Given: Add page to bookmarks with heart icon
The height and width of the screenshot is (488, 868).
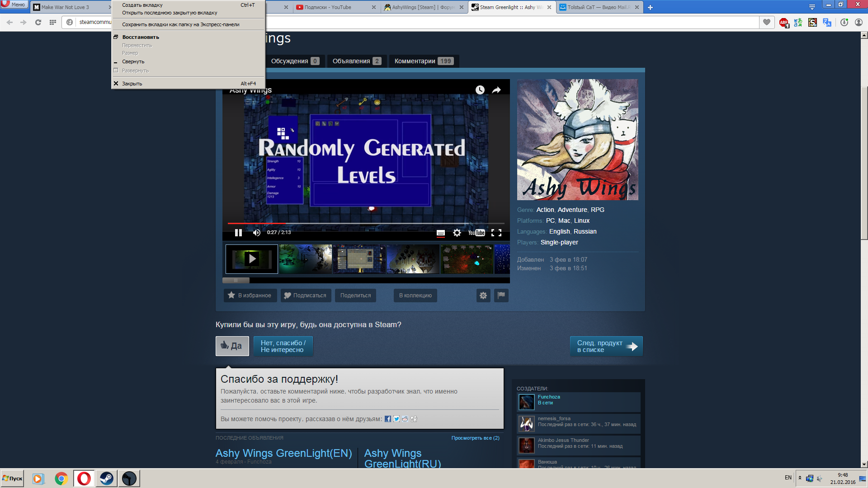Looking at the screenshot, I should click(766, 22).
